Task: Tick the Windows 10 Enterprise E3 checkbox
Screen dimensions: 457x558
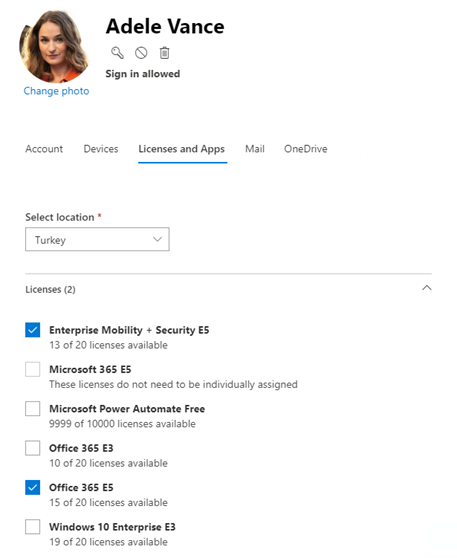Action: pyautogui.click(x=32, y=527)
